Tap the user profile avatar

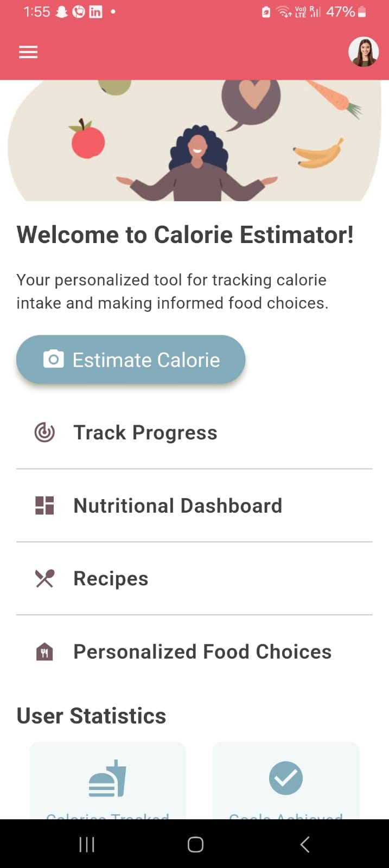(x=363, y=52)
